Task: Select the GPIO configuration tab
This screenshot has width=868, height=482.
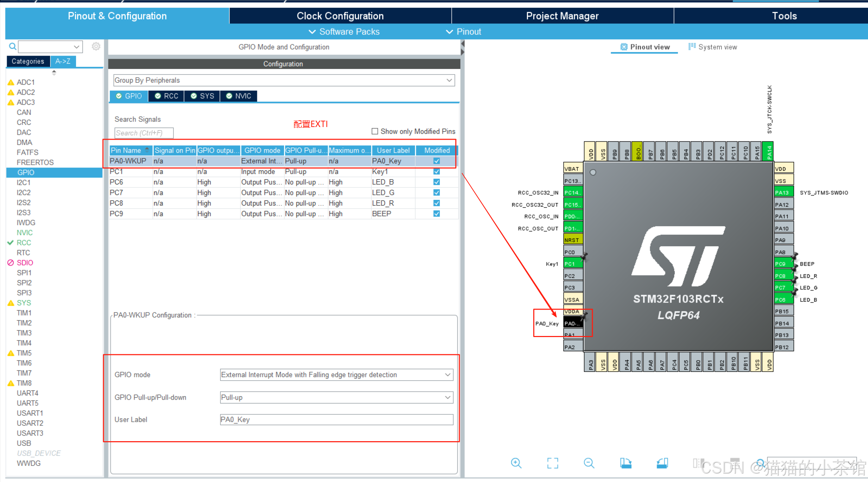Action: tap(129, 96)
